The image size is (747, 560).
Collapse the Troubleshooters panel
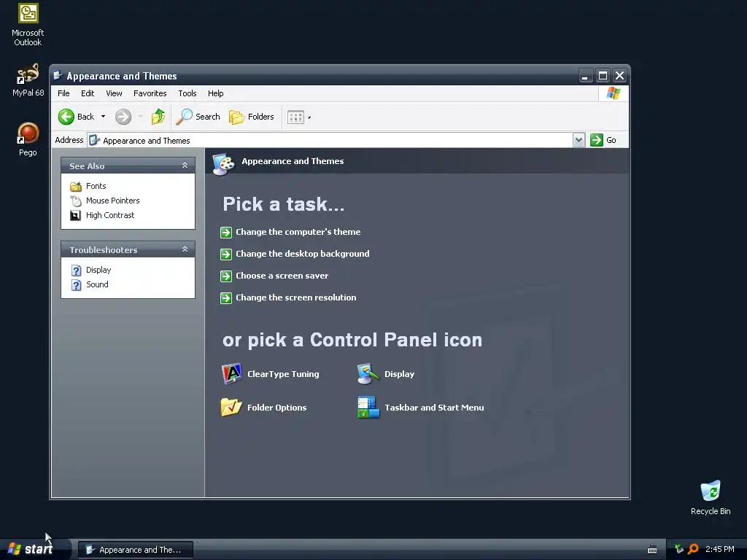(185, 249)
